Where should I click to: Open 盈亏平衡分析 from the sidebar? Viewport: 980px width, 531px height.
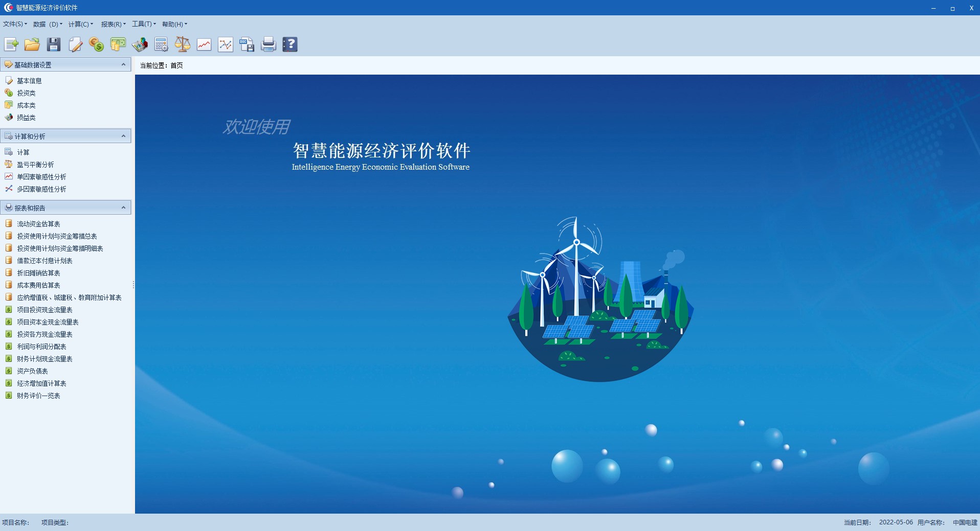point(35,165)
